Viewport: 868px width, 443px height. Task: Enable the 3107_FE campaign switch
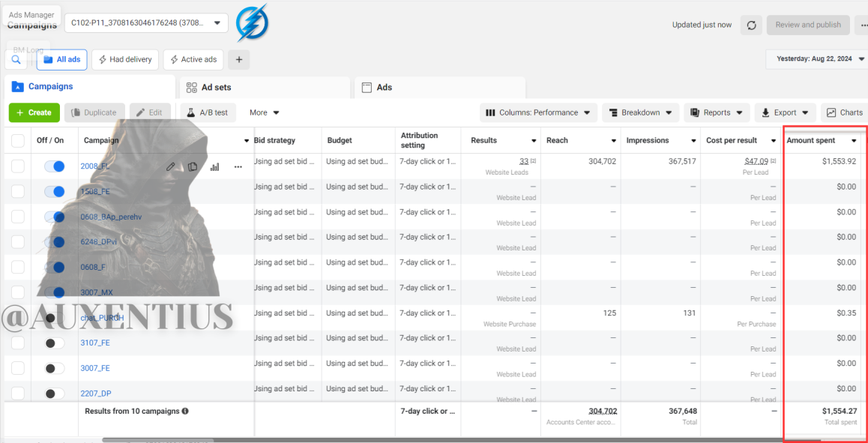pos(54,343)
